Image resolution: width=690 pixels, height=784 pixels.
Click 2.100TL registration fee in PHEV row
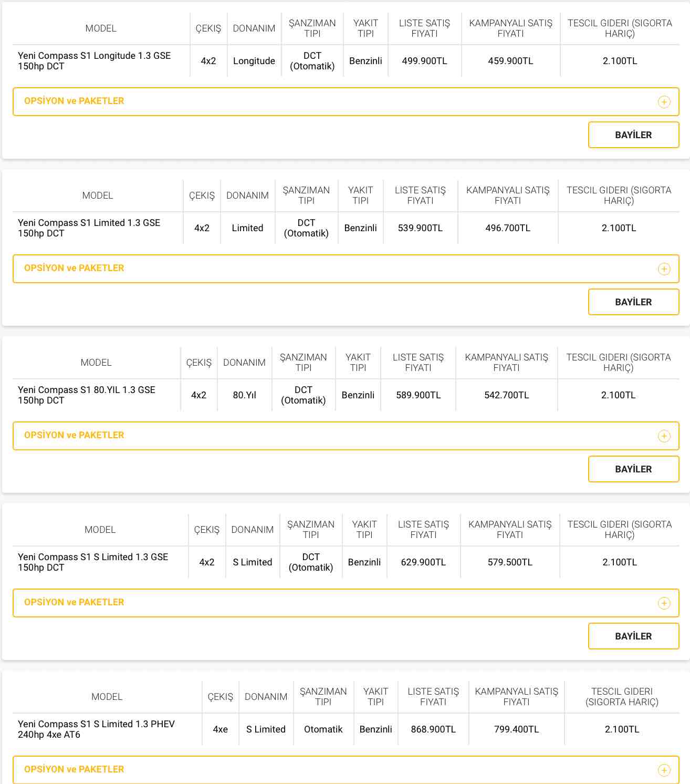[x=622, y=729]
